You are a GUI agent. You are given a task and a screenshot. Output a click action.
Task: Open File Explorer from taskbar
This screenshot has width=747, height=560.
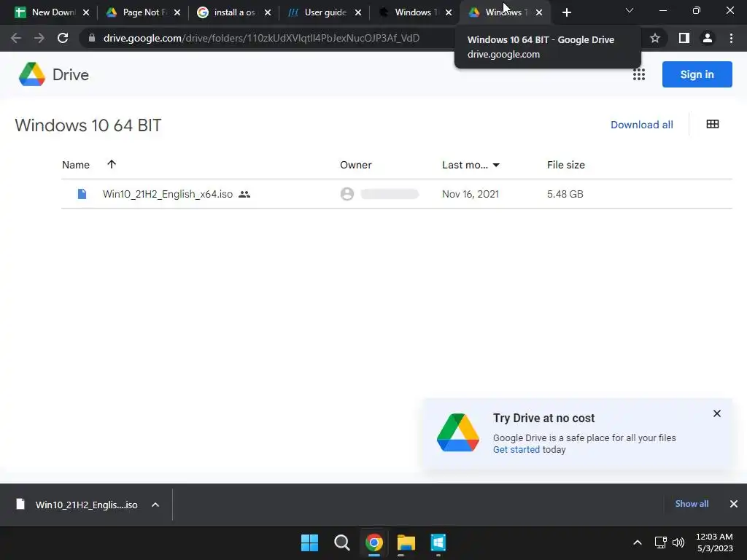click(x=406, y=542)
